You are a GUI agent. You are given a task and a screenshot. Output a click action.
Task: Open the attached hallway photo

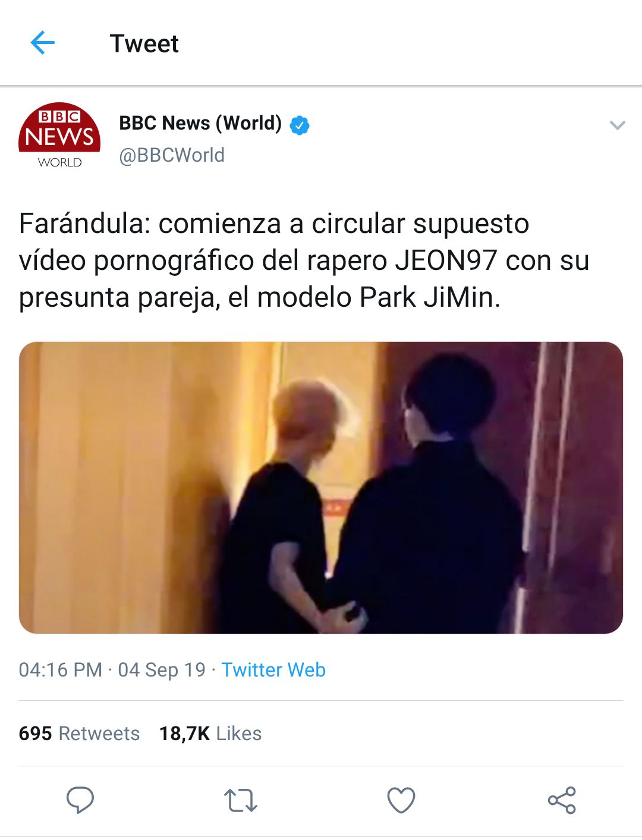click(321, 487)
